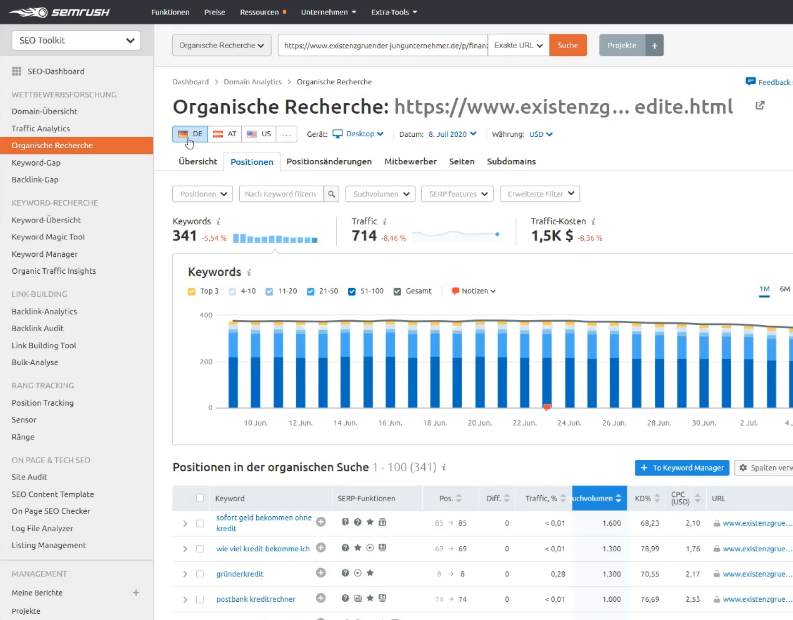Toggle Top 3 checkbox in chart legend
The image size is (793, 620).
192,292
